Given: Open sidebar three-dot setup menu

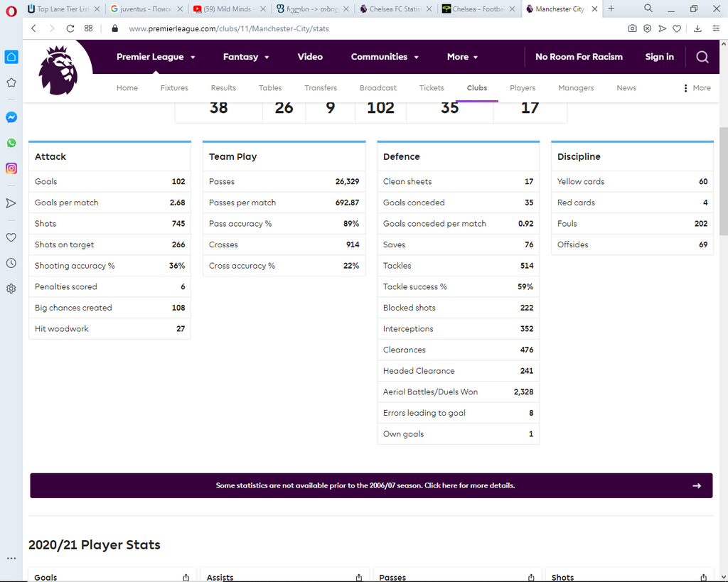Looking at the screenshot, I should click(11, 559).
